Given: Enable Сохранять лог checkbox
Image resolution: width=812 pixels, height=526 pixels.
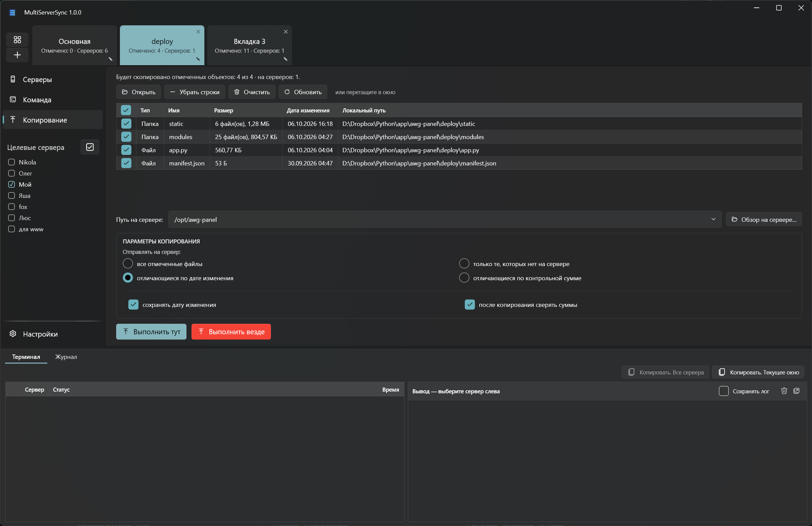Looking at the screenshot, I should [724, 391].
